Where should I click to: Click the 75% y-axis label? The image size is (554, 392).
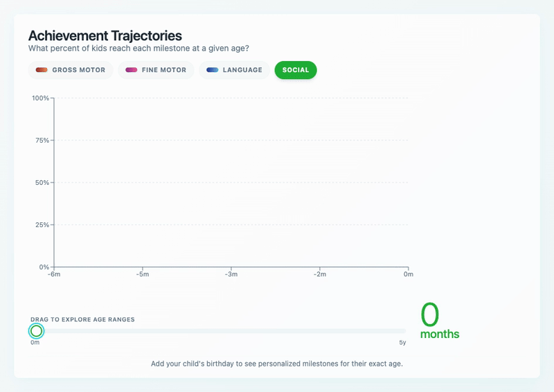[x=42, y=141]
